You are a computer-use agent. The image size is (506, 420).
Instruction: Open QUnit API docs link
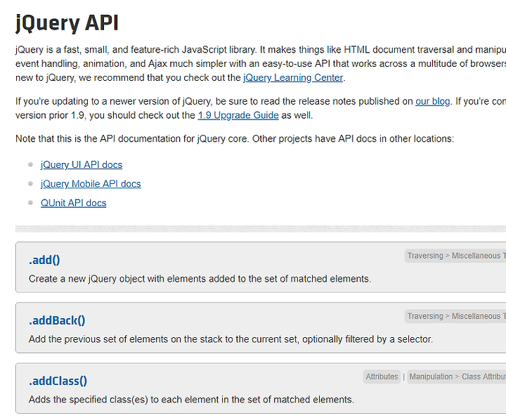(x=74, y=203)
